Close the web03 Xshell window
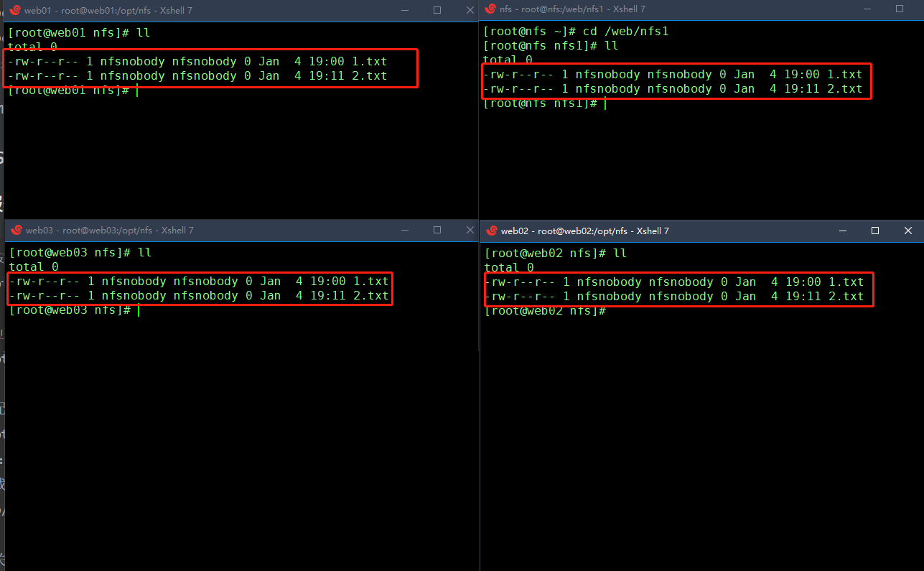 [x=470, y=230]
